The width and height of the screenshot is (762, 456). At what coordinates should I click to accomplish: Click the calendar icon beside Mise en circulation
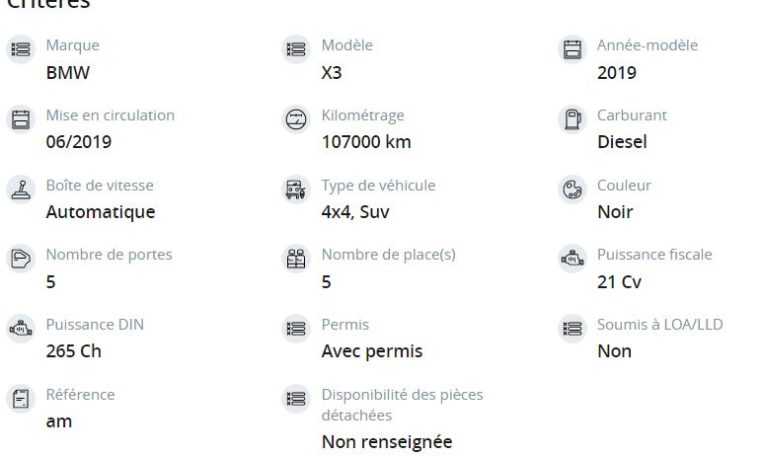20,119
